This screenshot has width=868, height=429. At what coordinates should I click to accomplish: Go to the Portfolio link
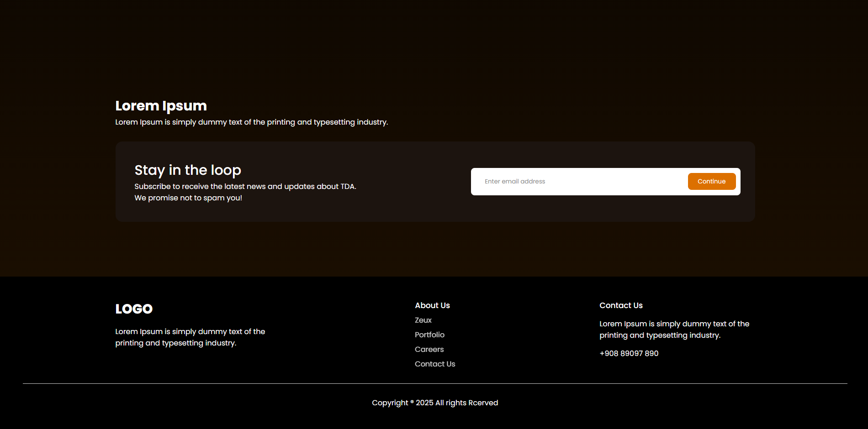pyautogui.click(x=429, y=335)
